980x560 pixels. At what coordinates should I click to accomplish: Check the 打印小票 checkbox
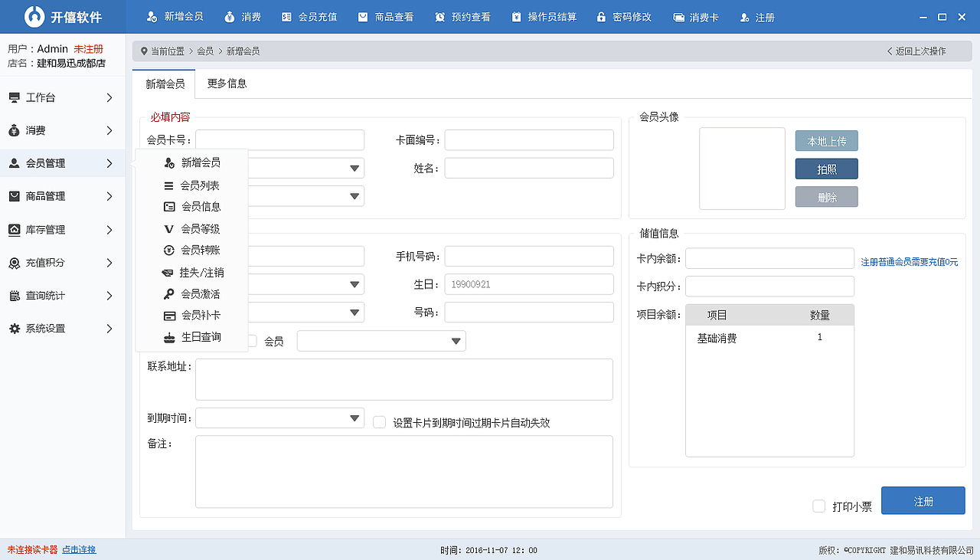(818, 506)
